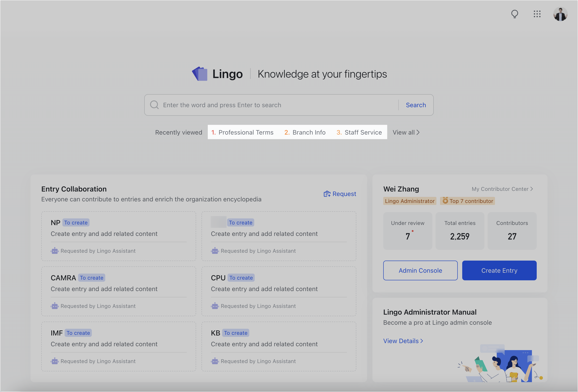Screen dimensions: 578x392
Task: Click the robot icon on the CPU card
Action: click(215, 306)
